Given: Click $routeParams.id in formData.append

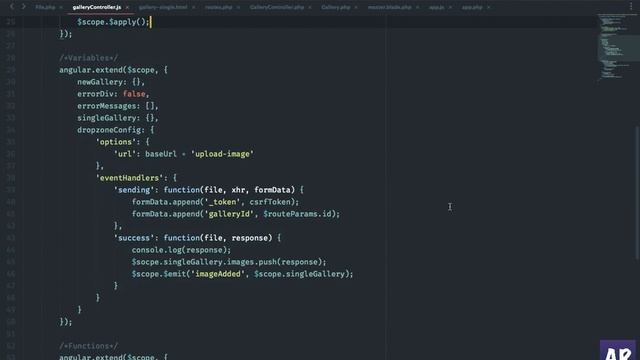Looking at the screenshot, I should 298,214.
